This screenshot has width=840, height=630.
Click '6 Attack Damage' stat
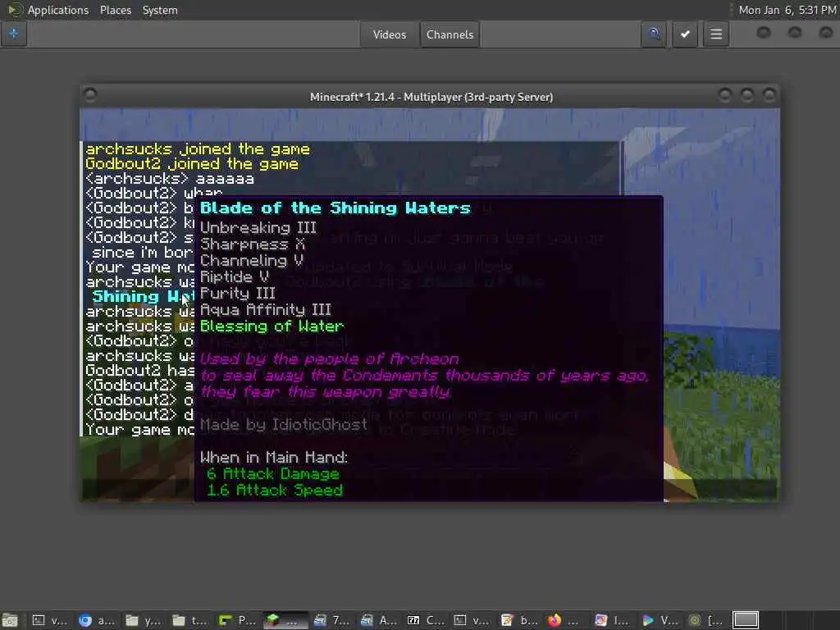point(272,474)
